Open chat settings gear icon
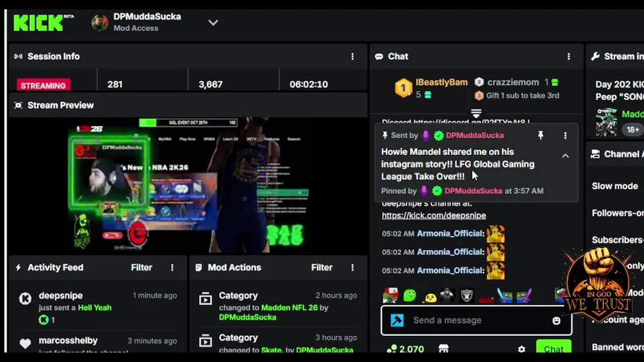644x362 pixels. (x=521, y=349)
